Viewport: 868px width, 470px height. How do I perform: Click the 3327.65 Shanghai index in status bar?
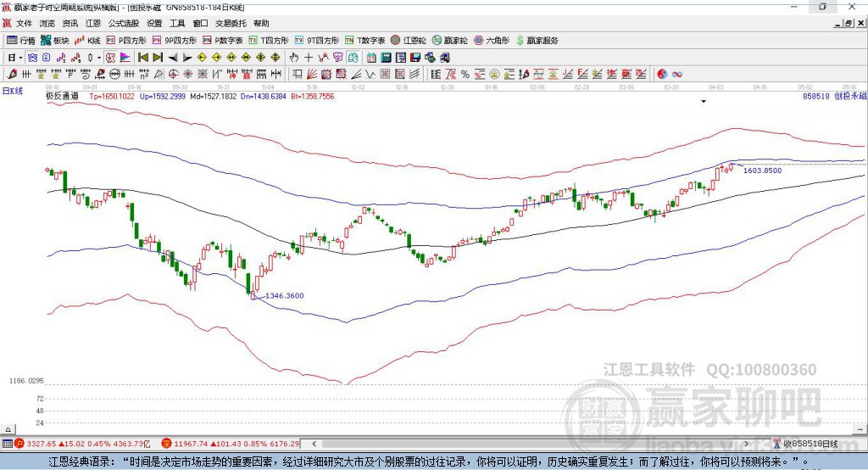tap(42, 444)
